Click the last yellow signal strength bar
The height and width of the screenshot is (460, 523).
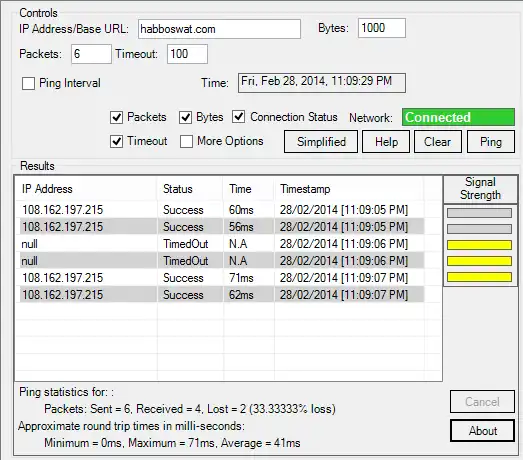tap(479, 277)
